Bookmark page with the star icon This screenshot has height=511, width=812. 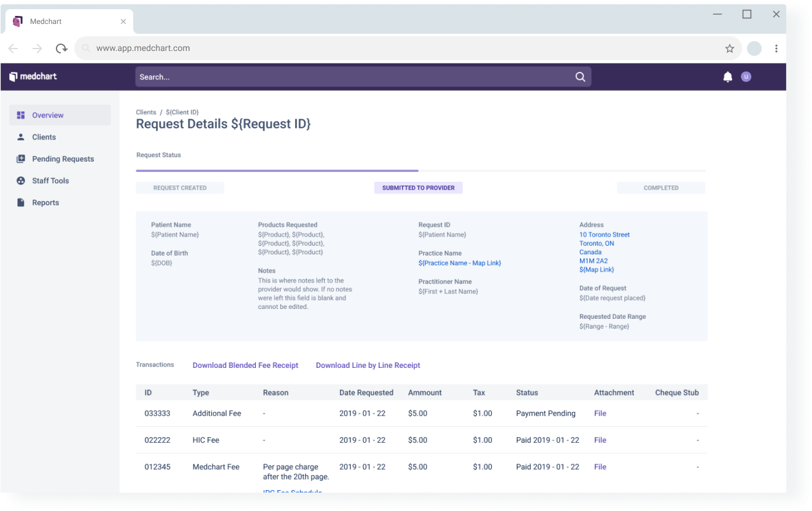coord(729,49)
